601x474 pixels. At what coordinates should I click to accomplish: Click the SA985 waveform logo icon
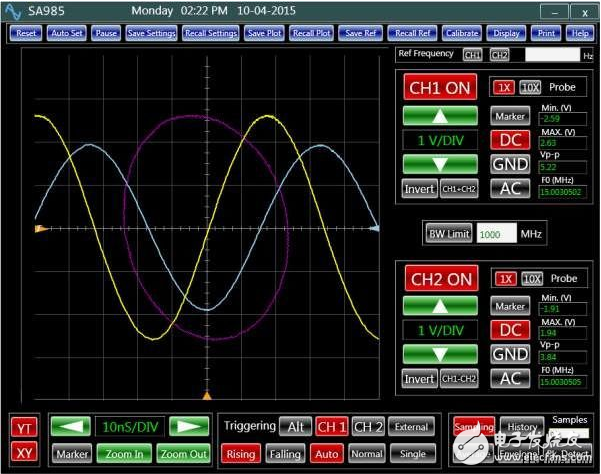tap(14, 11)
